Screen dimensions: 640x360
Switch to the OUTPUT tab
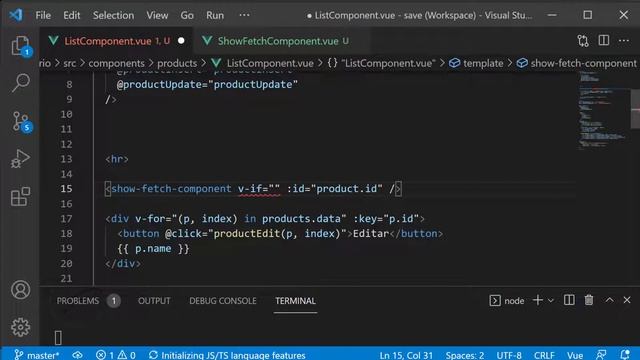tap(154, 301)
